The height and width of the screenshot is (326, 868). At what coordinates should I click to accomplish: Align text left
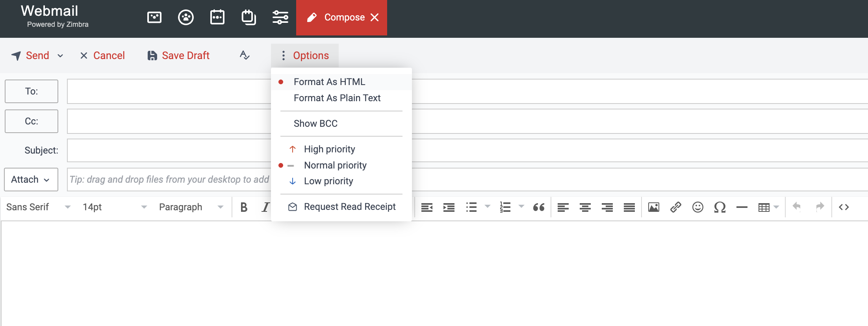[x=563, y=207]
